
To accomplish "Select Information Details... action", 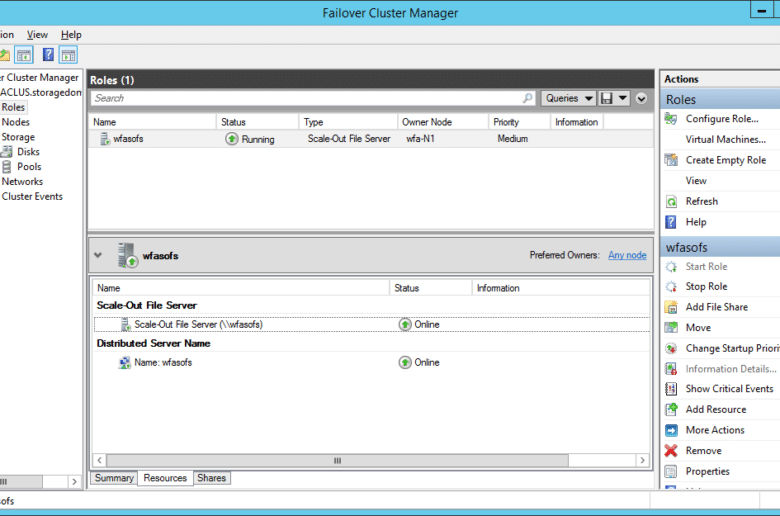I will [x=731, y=369].
